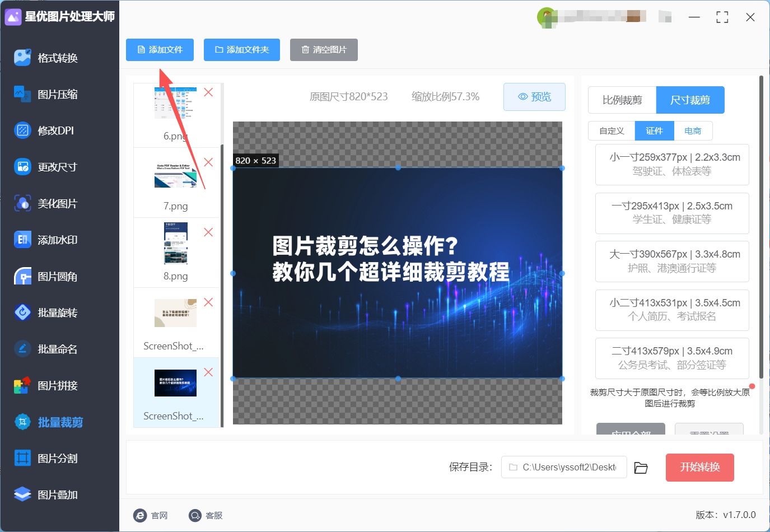Click the 添加文件 add file button
The width and height of the screenshot is (770, 532).
click(x=160, y=50)
